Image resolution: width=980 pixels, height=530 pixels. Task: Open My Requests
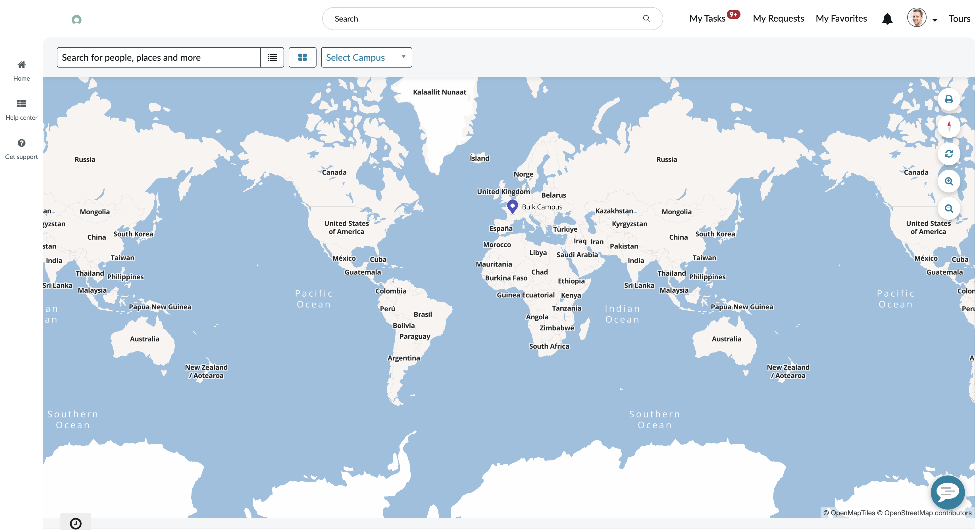click(x=778, y=18)
